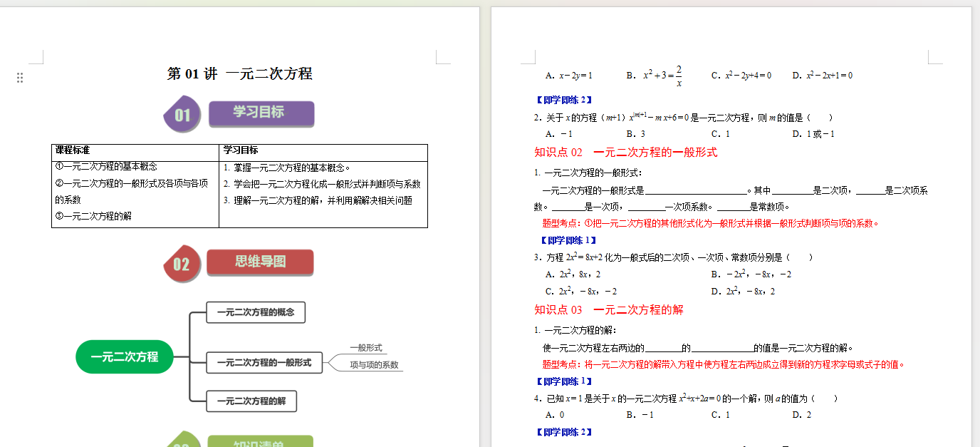The width and height of the screenshot is (980, 447).
Task: Choose answer "D. 2" for question 4
Action: [802, 415]
